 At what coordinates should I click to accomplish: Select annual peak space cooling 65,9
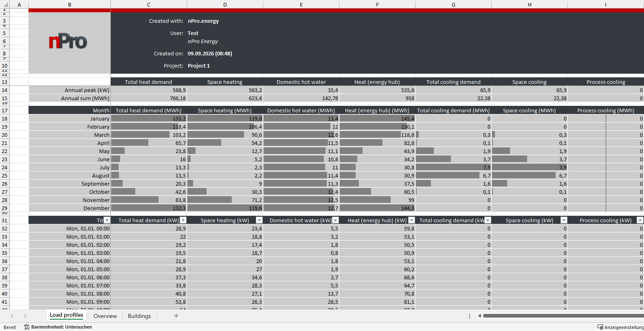coord(530,90)
